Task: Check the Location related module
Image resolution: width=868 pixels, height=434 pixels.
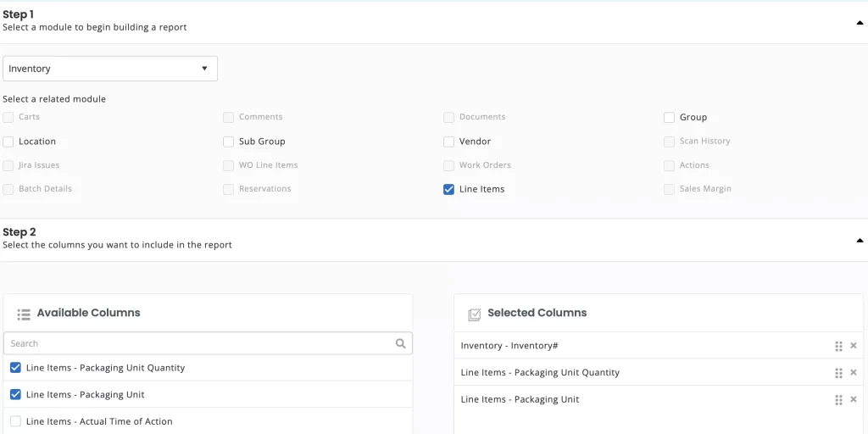Action: (8, 142)
